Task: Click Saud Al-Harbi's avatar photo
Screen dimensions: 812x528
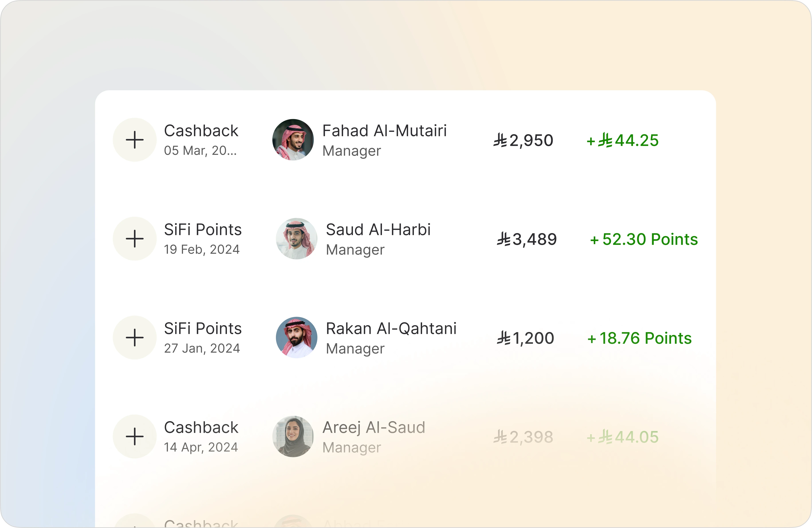Action: coord(297,239)
